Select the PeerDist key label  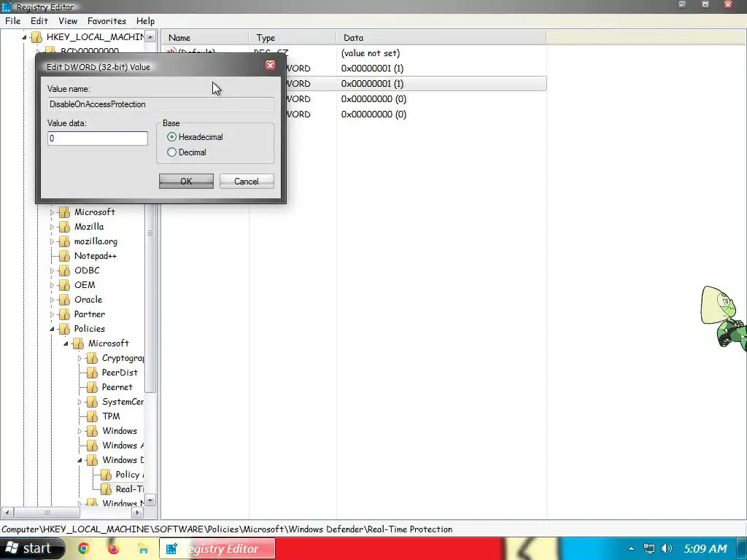[120, 373]
